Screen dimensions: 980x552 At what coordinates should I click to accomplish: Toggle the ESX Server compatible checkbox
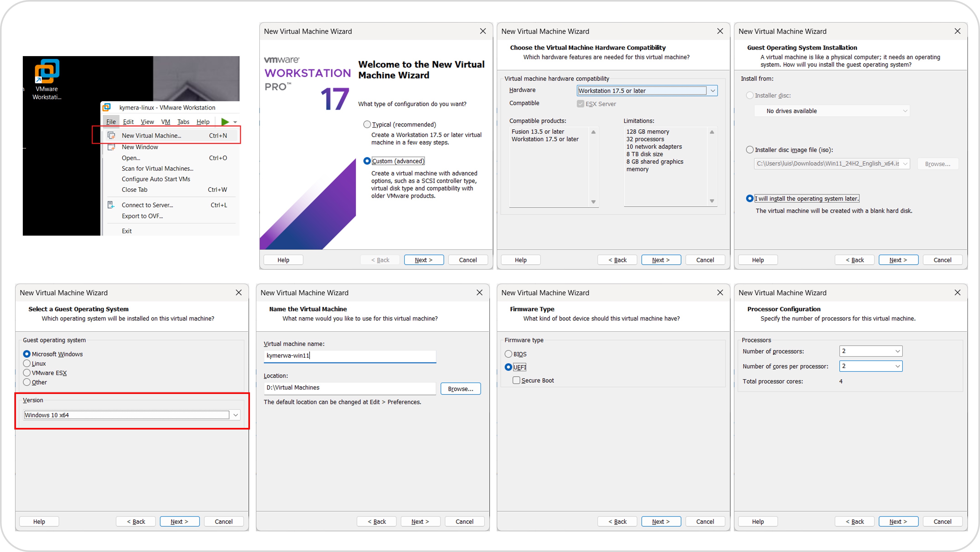(580, 104)
